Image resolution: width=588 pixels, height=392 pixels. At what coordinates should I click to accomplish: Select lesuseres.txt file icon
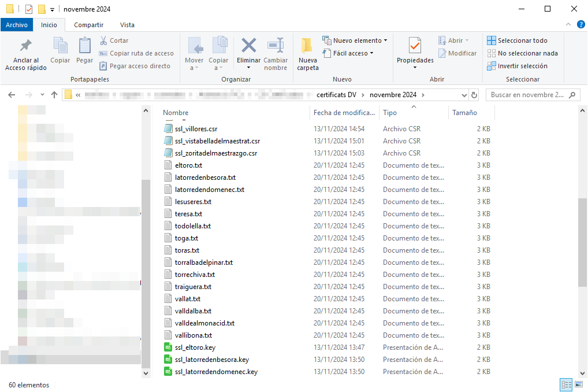(x=169, y=202)
